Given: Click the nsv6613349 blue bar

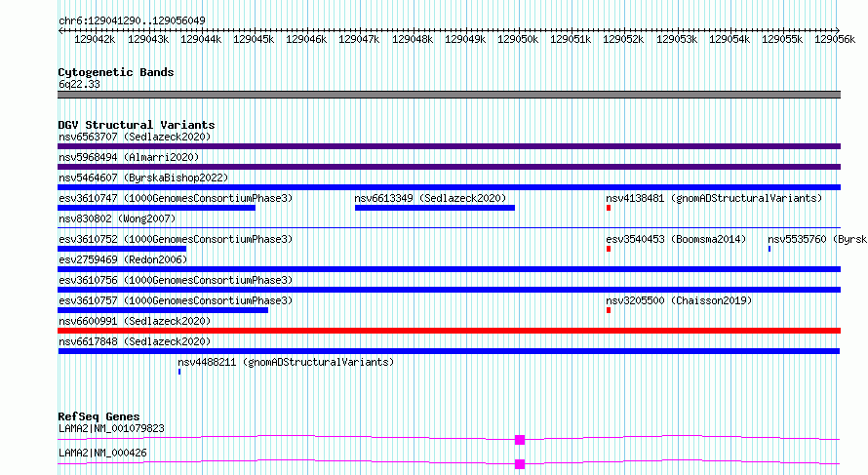Looking at the screenshot, I should [435, 208].
